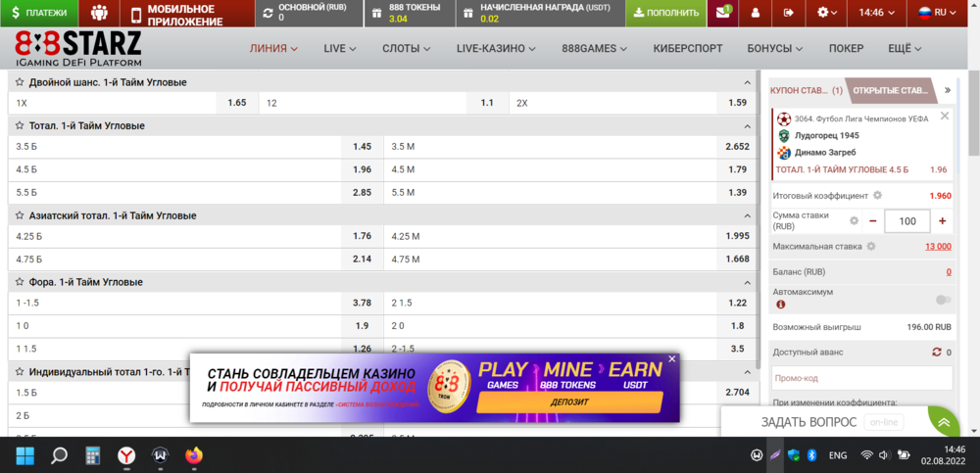This screenshot has height=473, width=980.
Task: Open Firefox from the taskbar
Action: 194,456
